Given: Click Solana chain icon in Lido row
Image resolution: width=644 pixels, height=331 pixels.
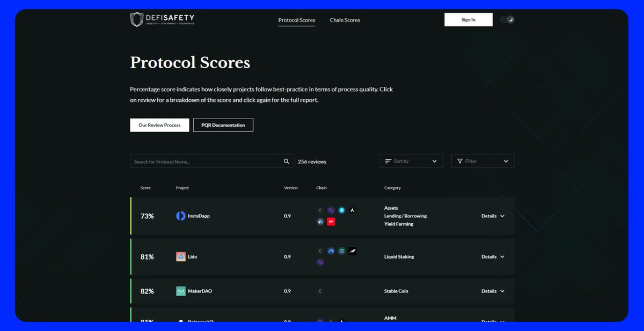Looking at the screenshot, I should point(342,251).
